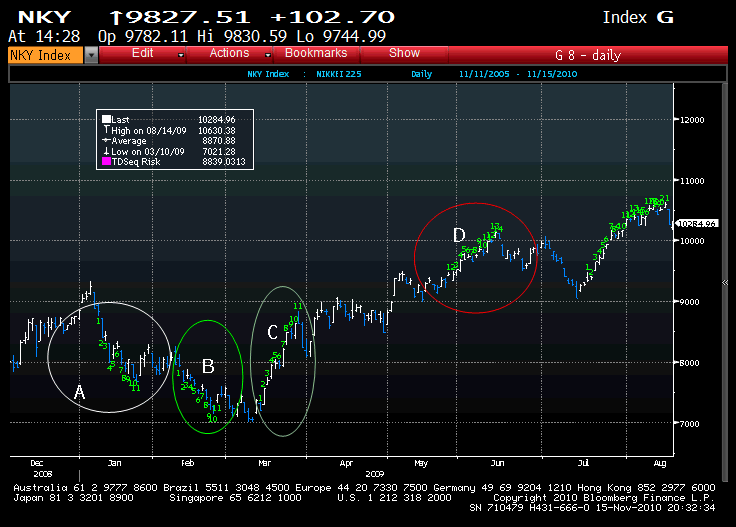Click the Jul month label
This screenshot has width=736, height=527.
[x=583, y=463]
